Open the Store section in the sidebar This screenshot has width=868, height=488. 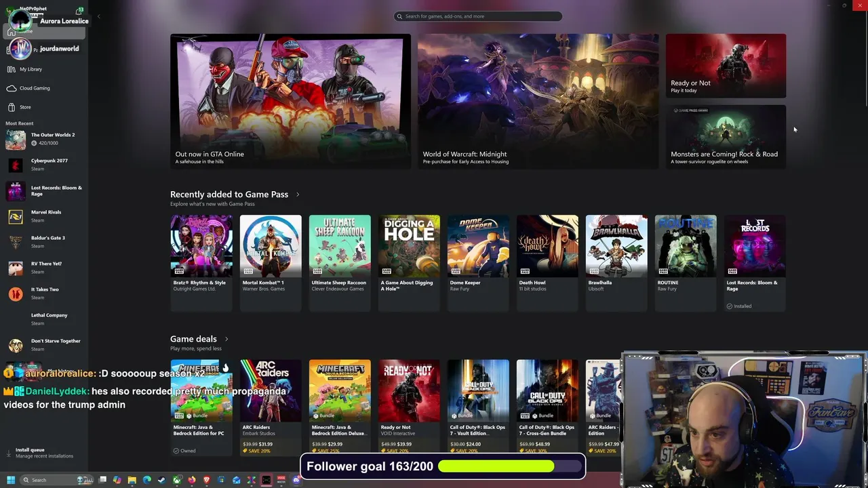pos(44,107)
